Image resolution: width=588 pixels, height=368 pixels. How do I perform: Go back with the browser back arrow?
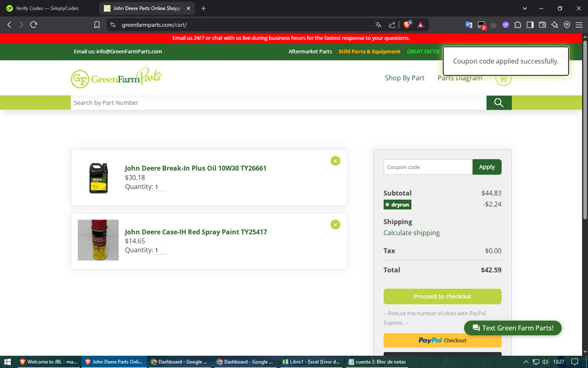[9, 25]
